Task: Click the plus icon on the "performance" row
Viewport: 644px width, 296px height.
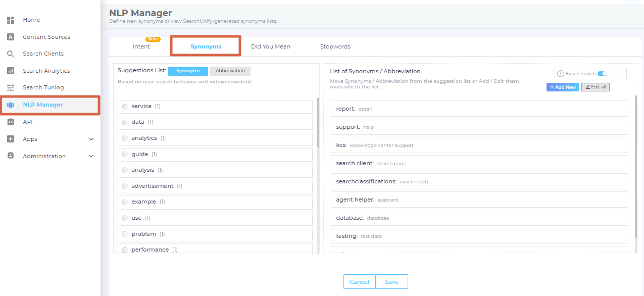Action: [x=125, y=250]
